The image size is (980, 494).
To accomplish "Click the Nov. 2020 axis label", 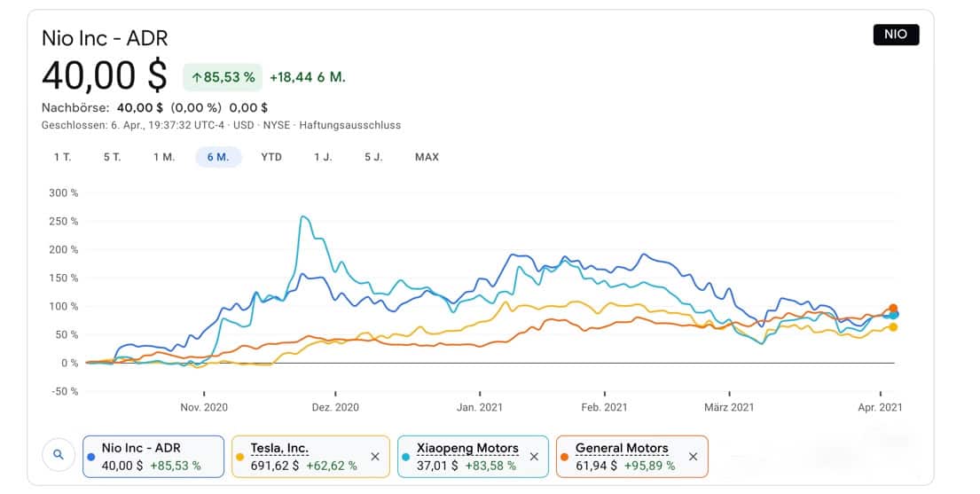I will coord(204,407).
